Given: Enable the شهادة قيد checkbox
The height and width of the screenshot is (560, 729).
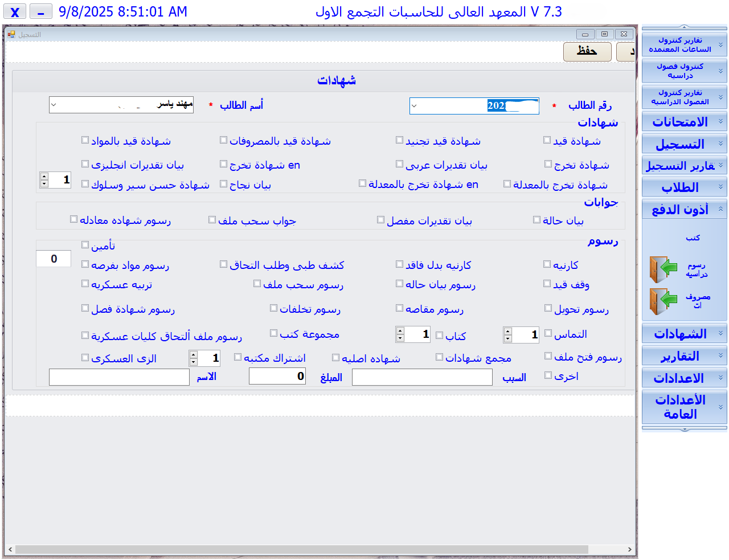Looking at the screenshot, I should [x=546, y=140].
